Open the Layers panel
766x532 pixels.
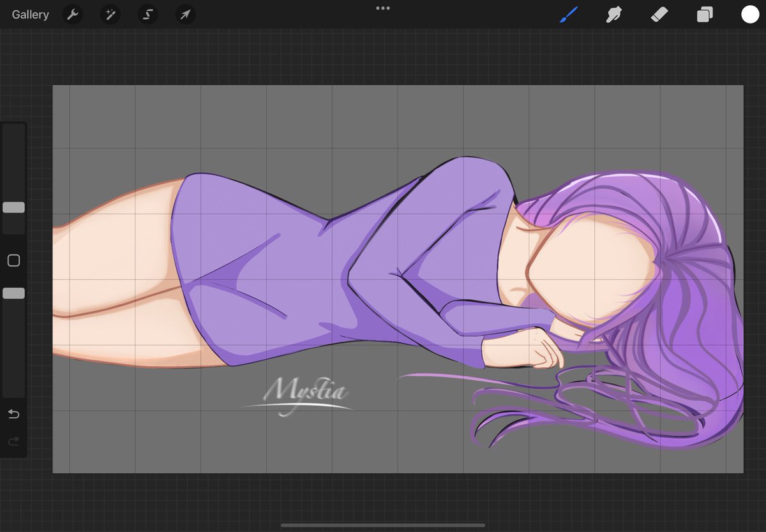(705, 15)
